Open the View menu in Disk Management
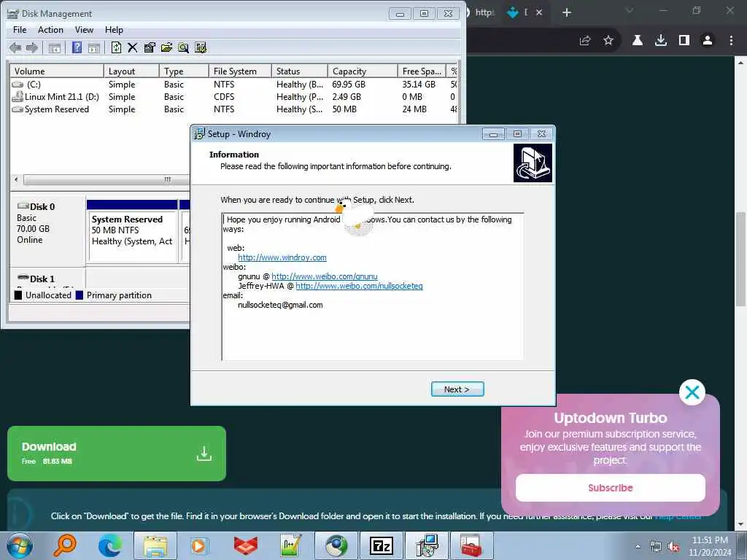Image resolution: width=747 pixels, height=560 pixels. point(84,29)
